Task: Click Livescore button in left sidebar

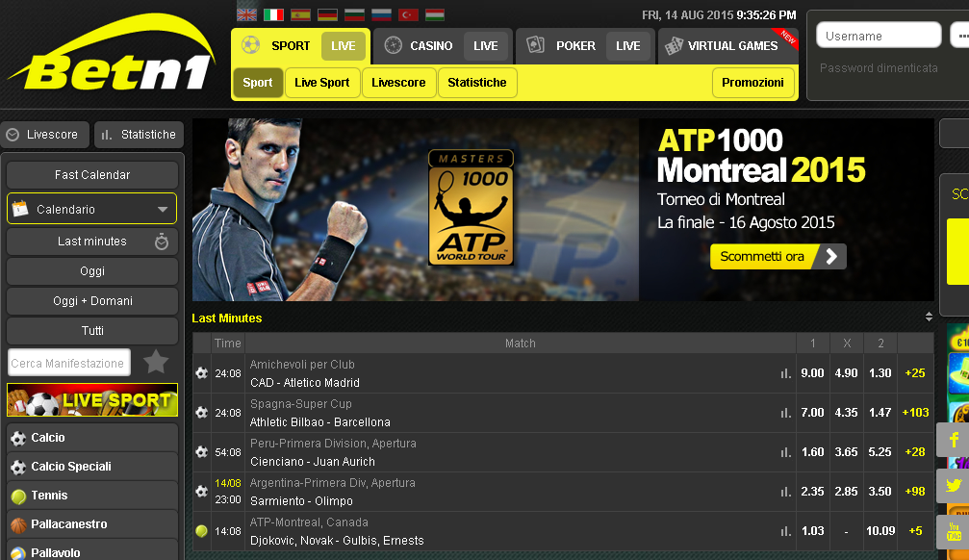Action: 44,134
